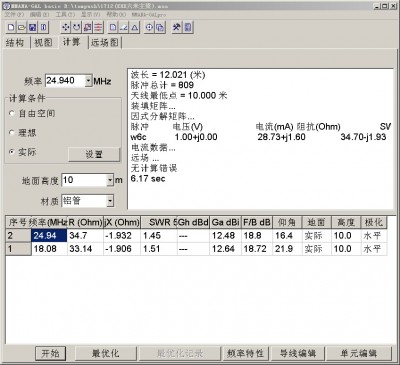Viewport: 400px width, 365px height.
Task: Switch to the 远场图 tab
Action: point(105,43)
